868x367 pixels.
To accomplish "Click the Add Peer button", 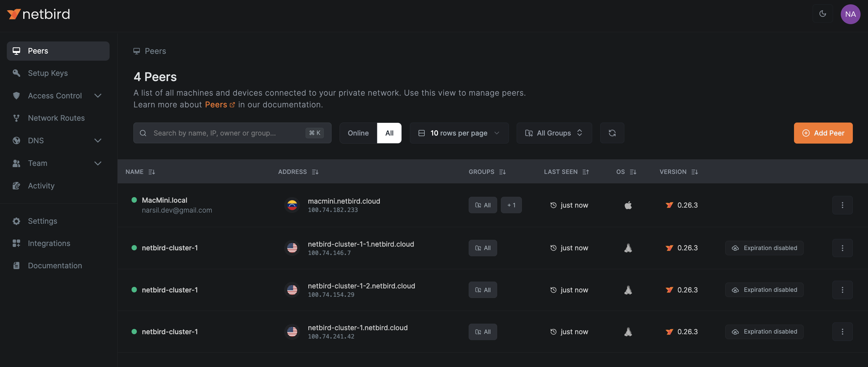I will (x=823, y=133).
